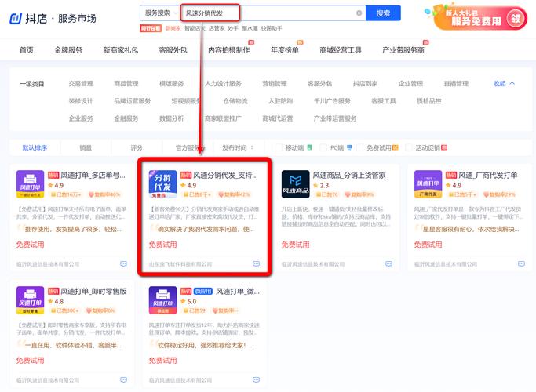Click the search input field

(267, 13)
